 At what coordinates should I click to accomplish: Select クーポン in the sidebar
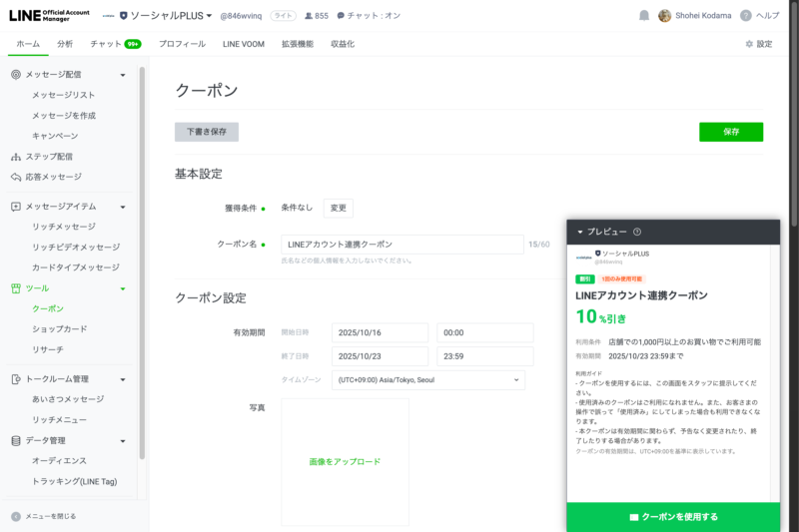pyautogui.click(x=48, y=309)
